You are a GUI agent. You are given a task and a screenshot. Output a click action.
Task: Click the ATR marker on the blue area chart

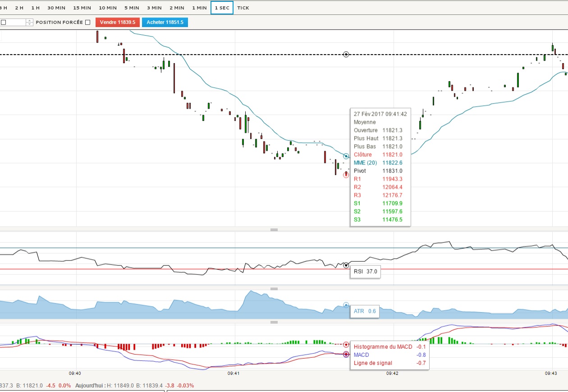pos(346,305)
